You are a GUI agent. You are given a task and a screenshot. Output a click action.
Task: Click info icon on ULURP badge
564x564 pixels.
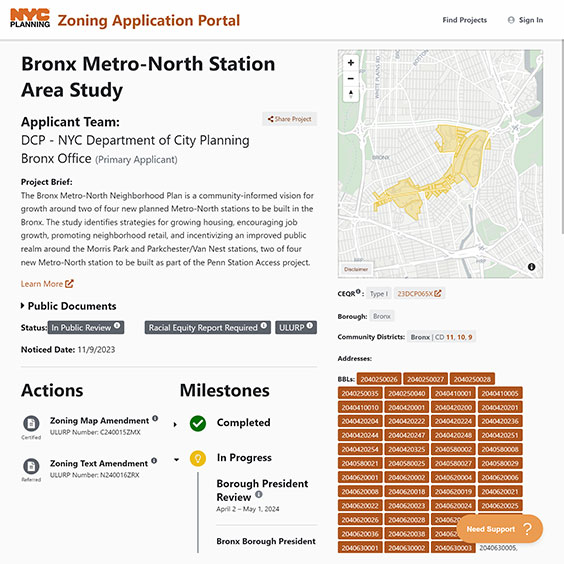pos(309,326)
